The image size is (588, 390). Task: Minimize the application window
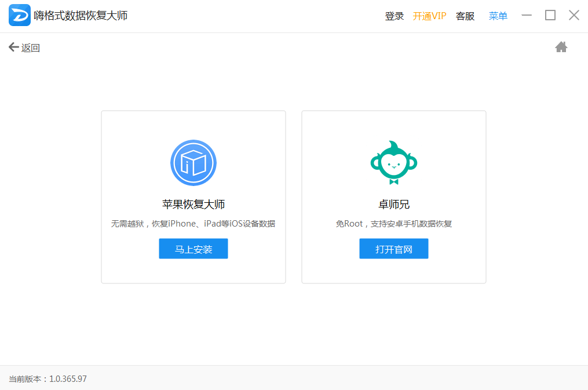click(527, 16)
